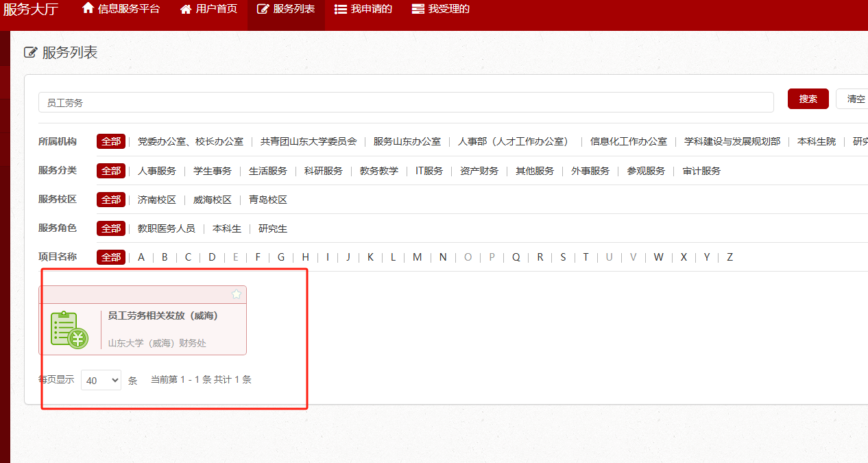Select 研究生 role
The image size is (868, 463).
[x=273, y=228]
